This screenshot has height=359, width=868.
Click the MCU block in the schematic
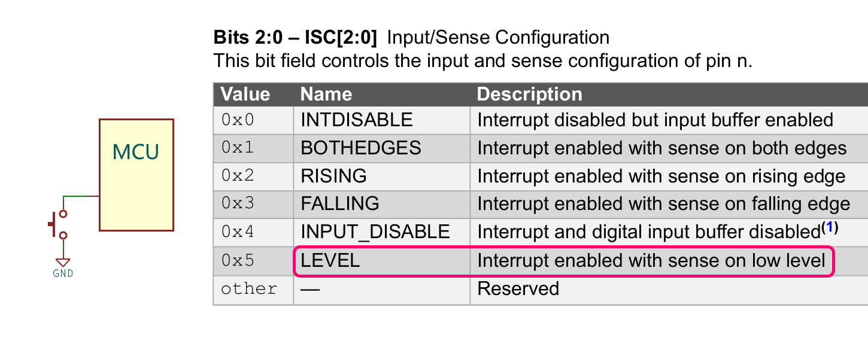pos(136,175)
